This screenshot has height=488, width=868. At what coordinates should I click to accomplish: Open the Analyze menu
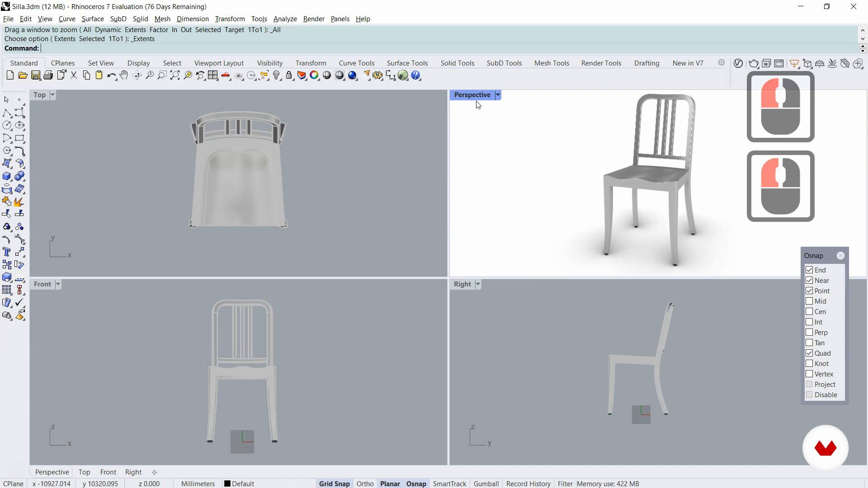[x=285, y=19]
